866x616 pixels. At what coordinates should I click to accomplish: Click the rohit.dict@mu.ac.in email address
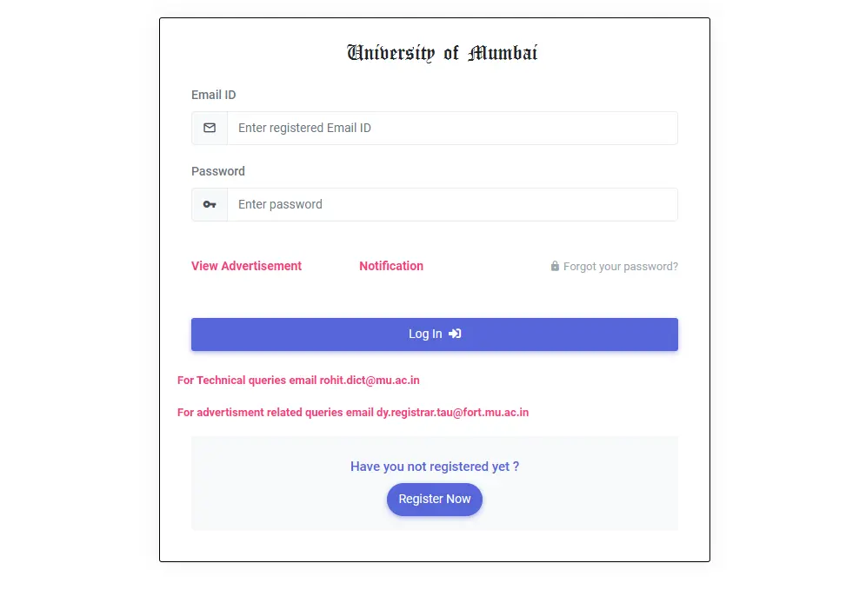[x=370, y=381]
